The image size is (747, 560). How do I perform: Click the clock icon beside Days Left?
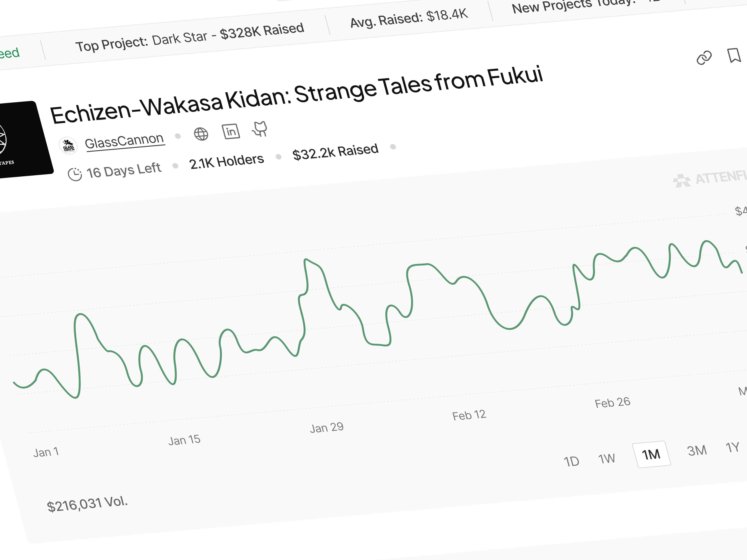point(75,174)
